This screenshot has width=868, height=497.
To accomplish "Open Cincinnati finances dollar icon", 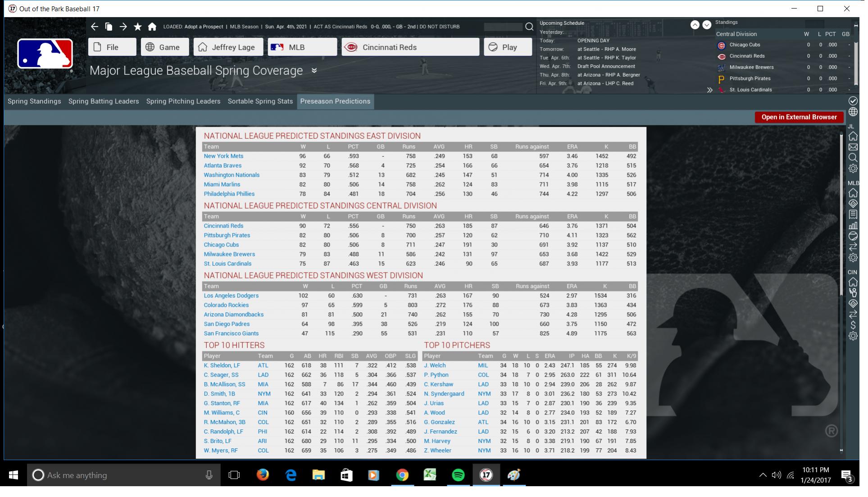I will pyautogui.click(x=853, y=325).
